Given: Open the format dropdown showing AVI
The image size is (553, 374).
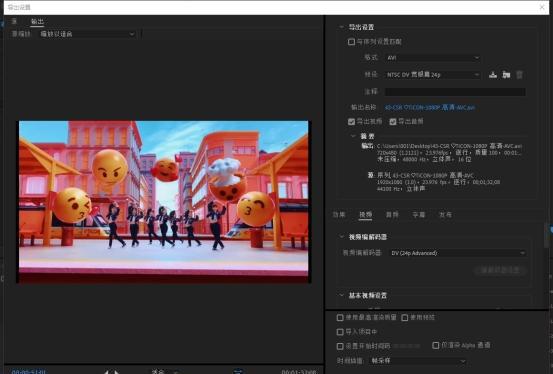Looking at the screenshot, I should pyautogui.click(x=433, y=58).
